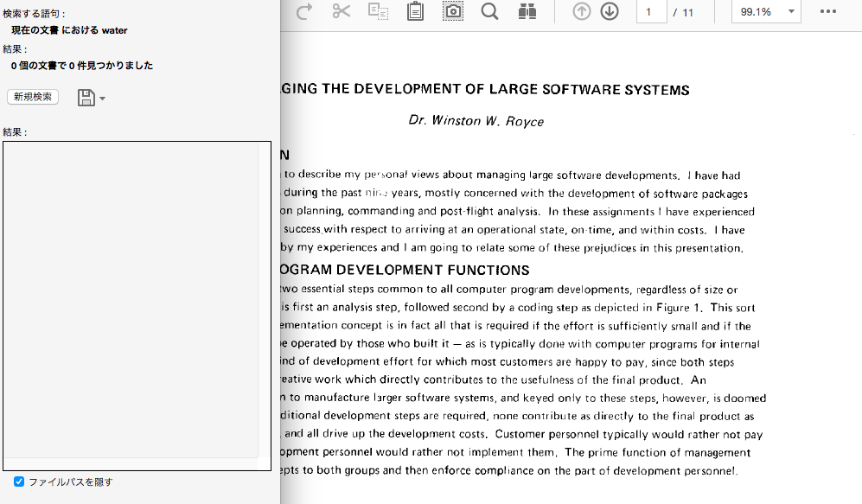The image size is (862, 504).
Task: Click the save search results disk icon
Action: [x=86, y=98]
